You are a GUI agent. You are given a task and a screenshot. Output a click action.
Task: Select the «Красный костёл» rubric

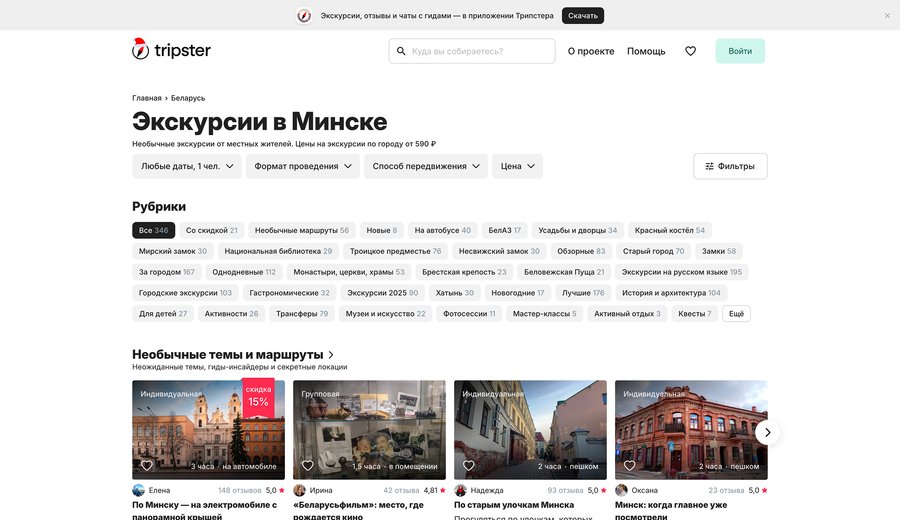[x=670, y=230]
